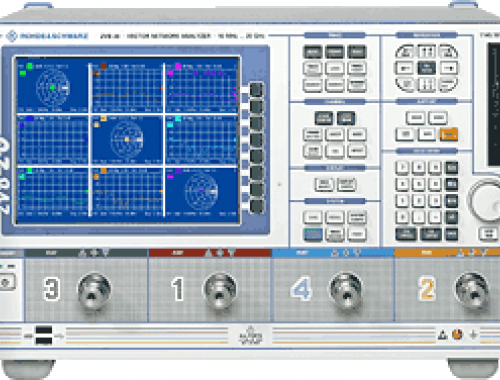Click the Rohde & Schwarz logo emblem
The height and width of the screenshot is (380, 500).
point(12,36)
